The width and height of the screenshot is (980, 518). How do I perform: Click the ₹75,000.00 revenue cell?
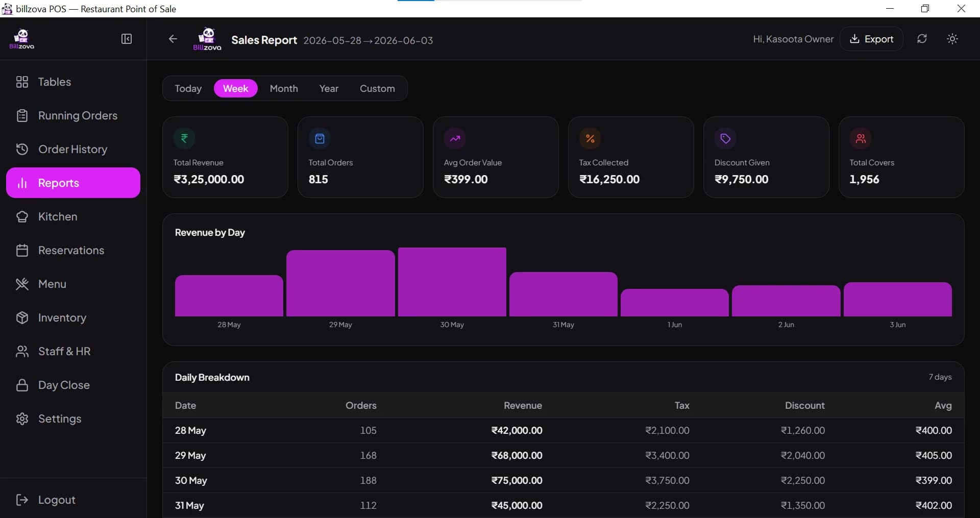pos(517,480)
